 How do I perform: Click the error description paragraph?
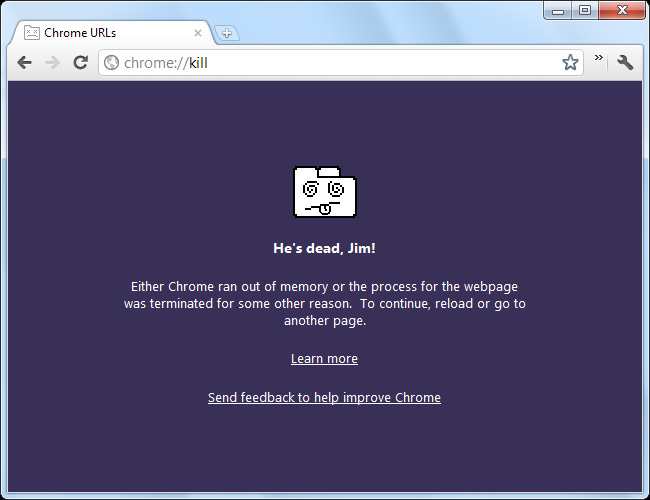(325, 303)
